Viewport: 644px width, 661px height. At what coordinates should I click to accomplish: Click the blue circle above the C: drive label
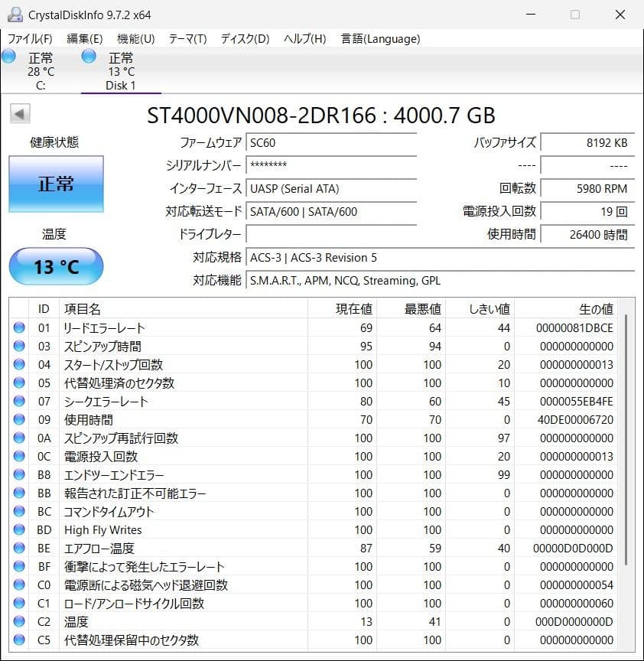pyautogui.click(x=8, y=56)
